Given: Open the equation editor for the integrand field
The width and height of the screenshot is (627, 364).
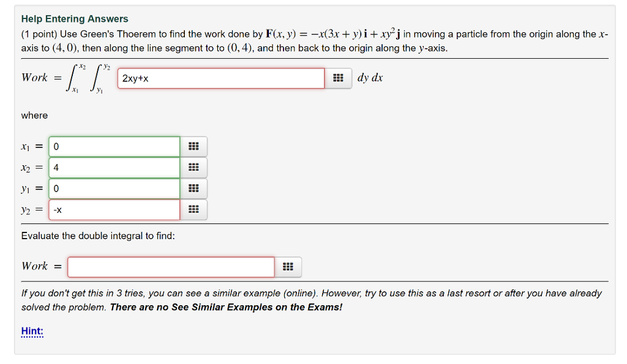Looking at the screenshot, I should tap(339, 78).
